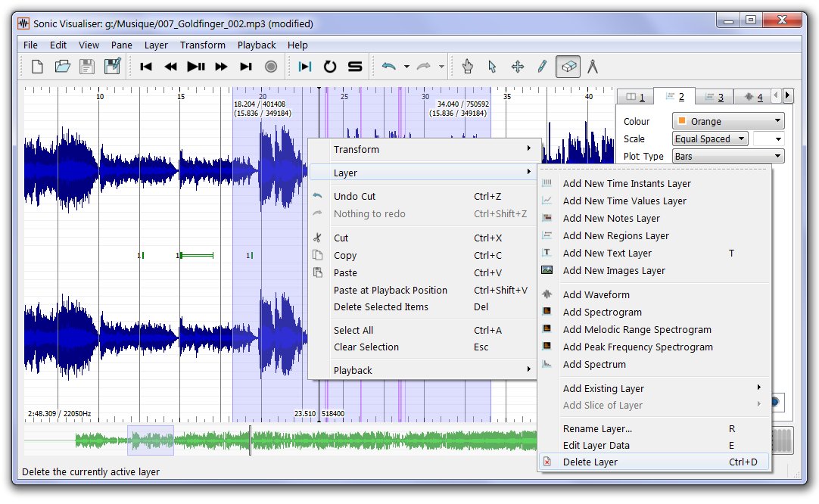This screenshot has height=504, width=819.
Task: Select the Navigate hand tool
Action: (x=468, y=67)
